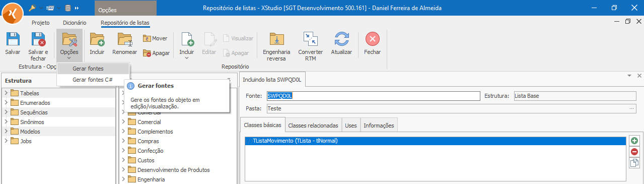
Task: Click the red remove class button
Action: [x=634, y=152]
